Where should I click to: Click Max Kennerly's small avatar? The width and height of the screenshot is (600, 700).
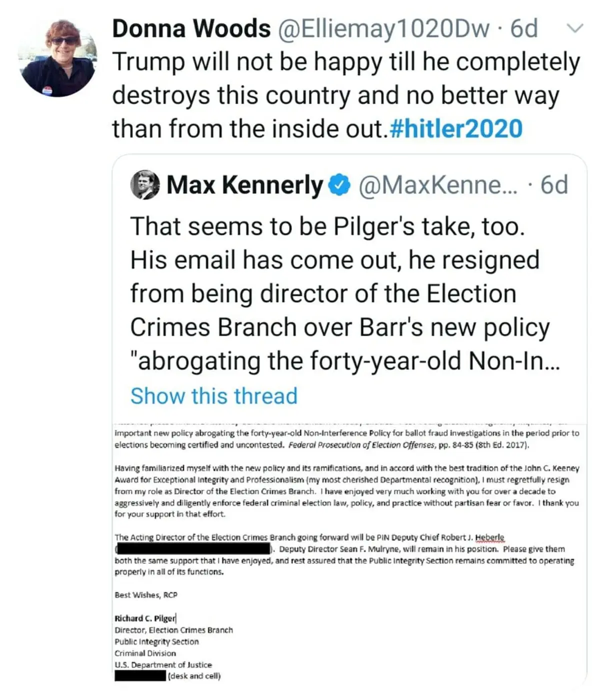pyautogui.click(x=145, y=185)
